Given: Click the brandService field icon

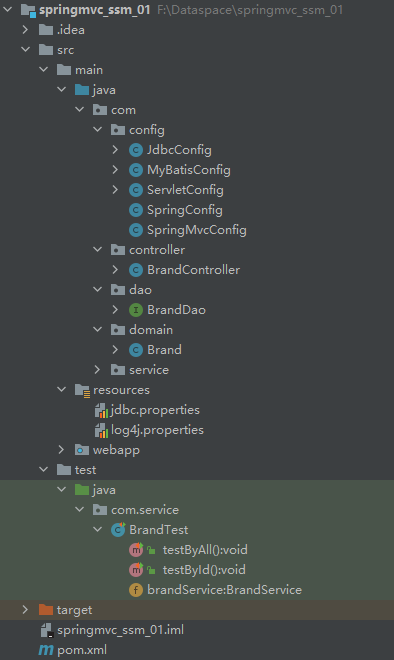Looking at the screenshot, I should (x=136, y=590).
